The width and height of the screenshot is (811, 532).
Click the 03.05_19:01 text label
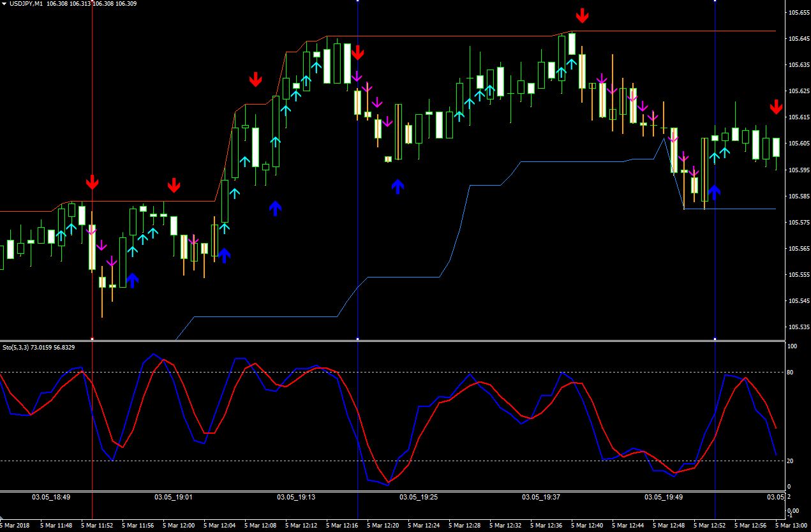174,496
